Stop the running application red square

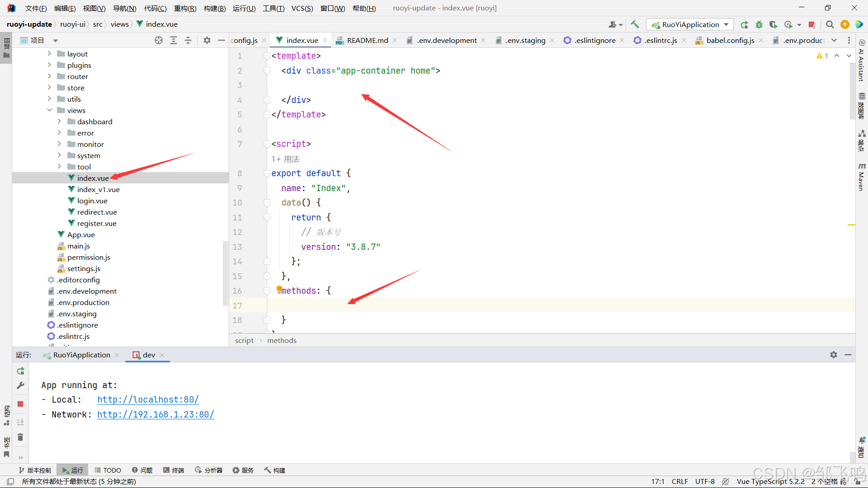(811, 24)
